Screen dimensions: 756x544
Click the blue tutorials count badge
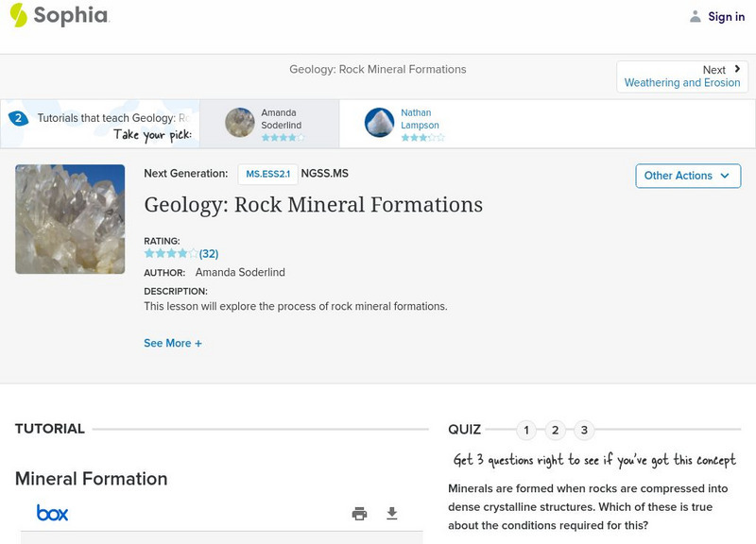click(18, 118)
